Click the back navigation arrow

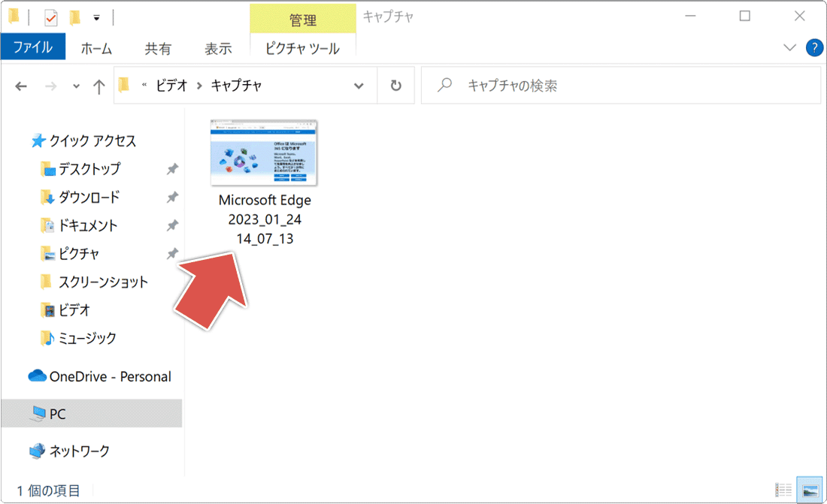click(x=21, y=85)
